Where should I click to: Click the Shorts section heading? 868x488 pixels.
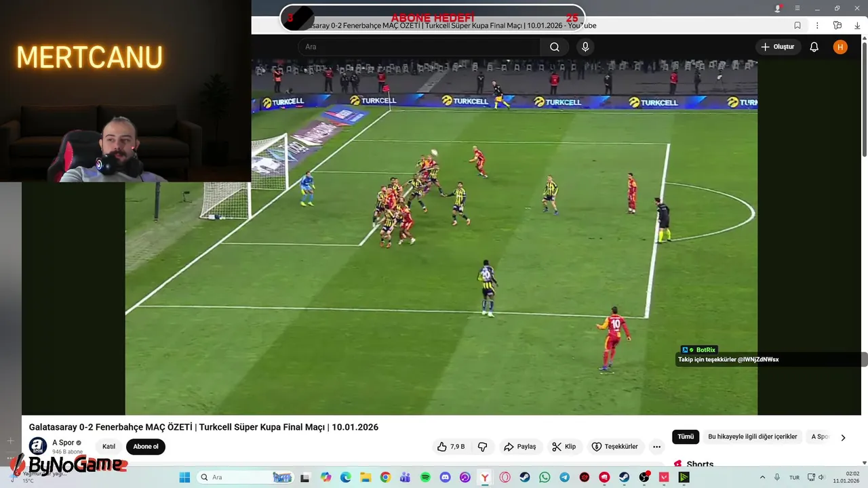click(x=700, y=464)
